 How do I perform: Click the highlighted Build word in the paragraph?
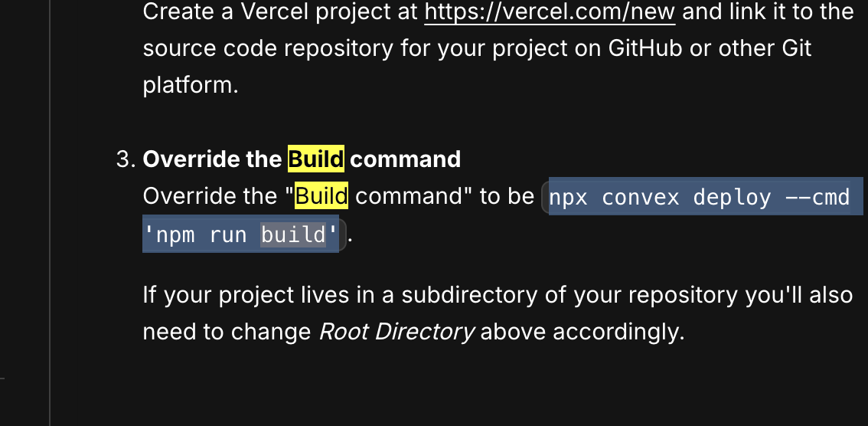[321, 195]
